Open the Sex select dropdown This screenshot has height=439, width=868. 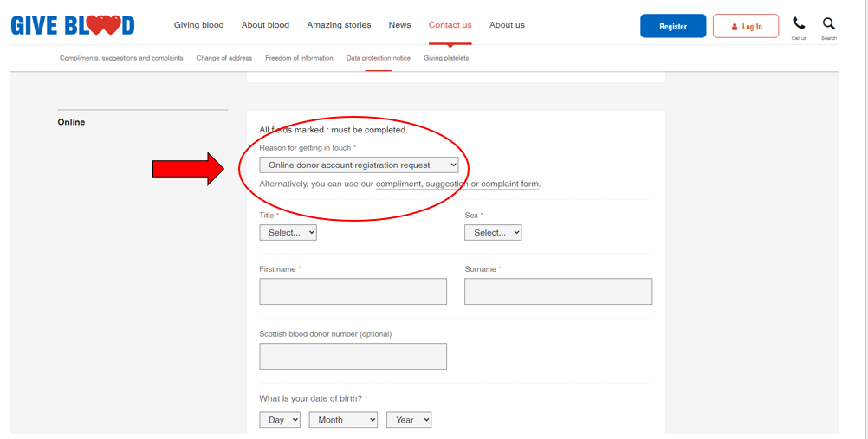493,232
